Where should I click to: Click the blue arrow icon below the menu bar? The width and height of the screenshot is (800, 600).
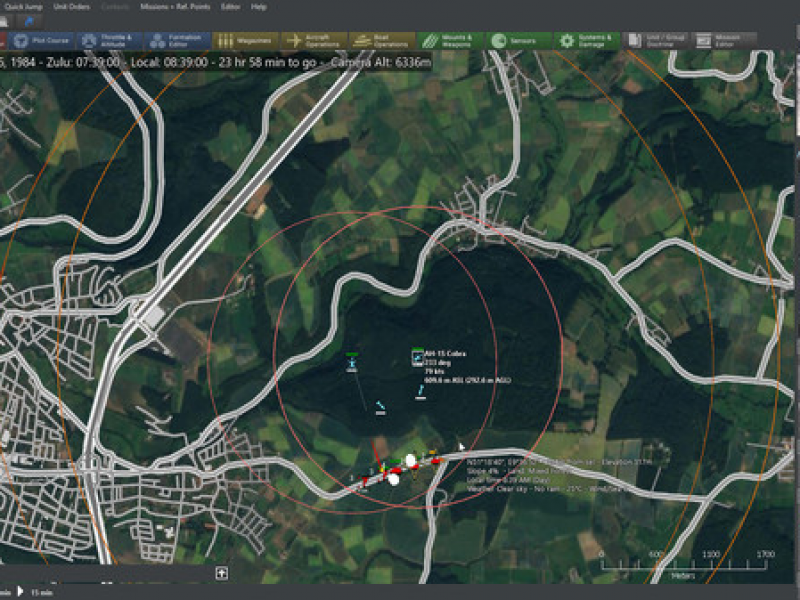point(29,21)
